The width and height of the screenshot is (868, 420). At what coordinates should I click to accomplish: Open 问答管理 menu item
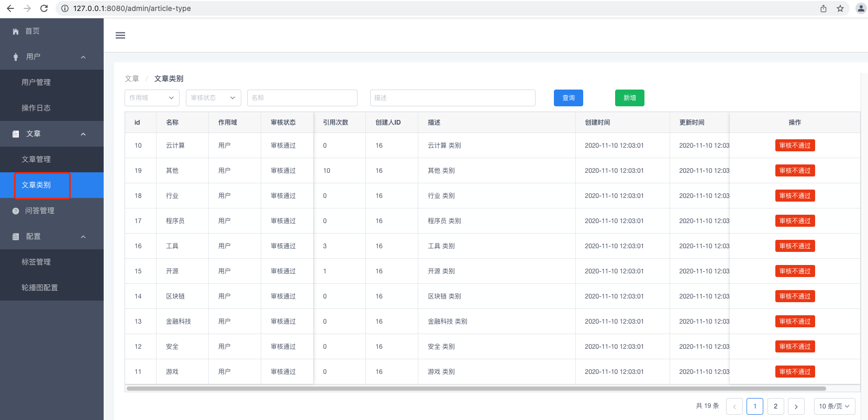click(x=52, y=211)
